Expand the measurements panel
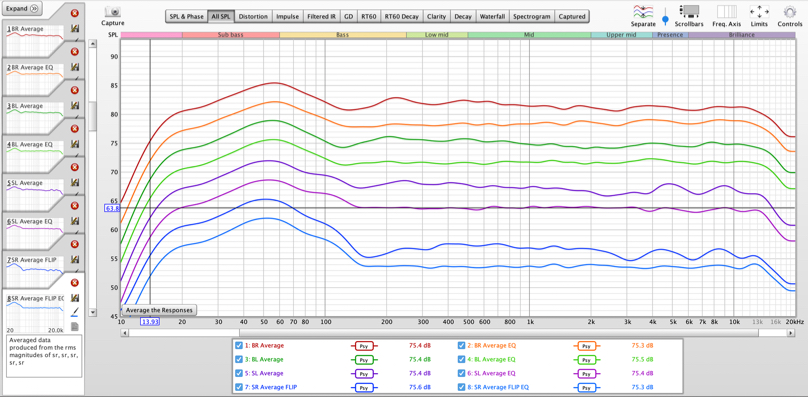808x397 pixels. pyautogui.click(x=22, y=9)
